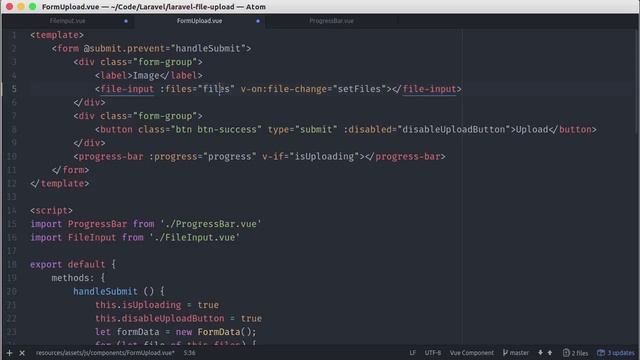Open the master branch selector
The width and height of the screenshot is (640, 360).
[516, 353]
